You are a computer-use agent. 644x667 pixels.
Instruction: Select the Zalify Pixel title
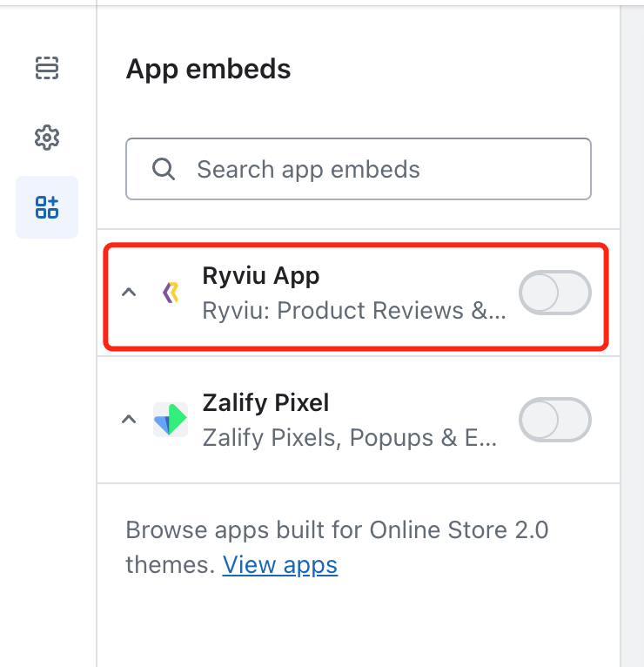pyautogui.click(x=265, y=403)
